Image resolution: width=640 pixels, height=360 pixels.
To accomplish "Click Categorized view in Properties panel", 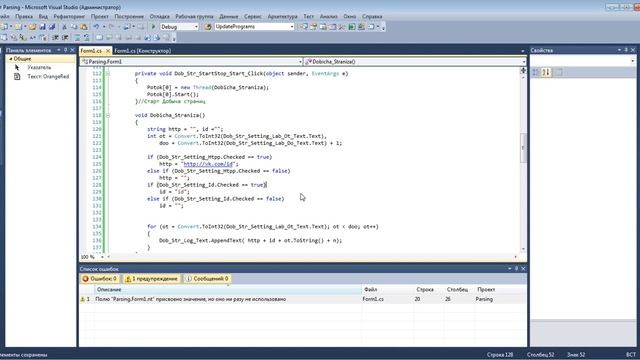I will click(536, 73).
